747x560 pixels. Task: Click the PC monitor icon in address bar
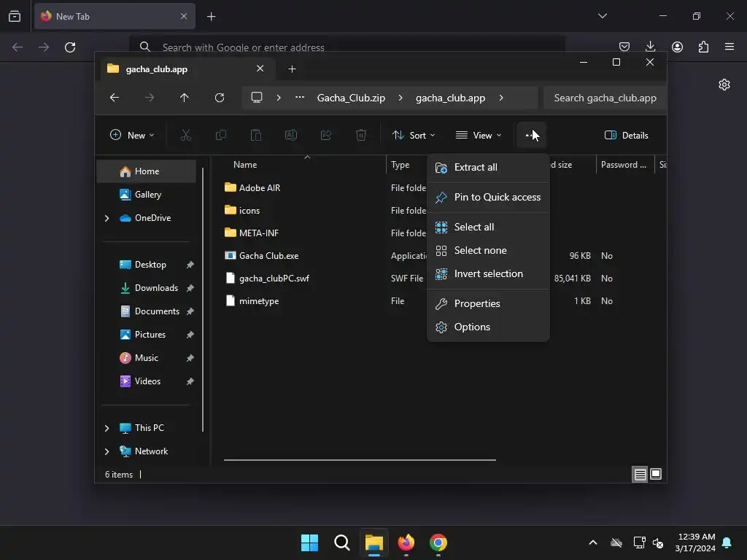pyautogui.click(x=257, y=98)
